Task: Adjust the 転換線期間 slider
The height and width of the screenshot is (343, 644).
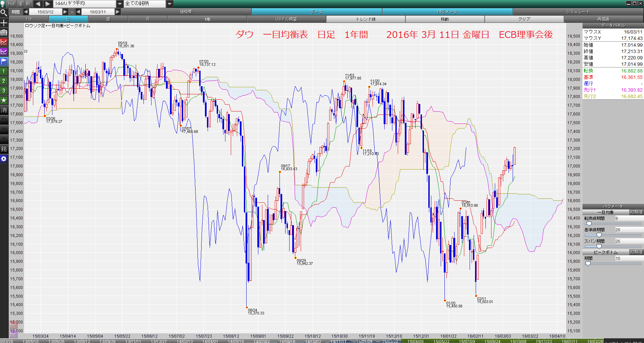Action: coord(589,224)
